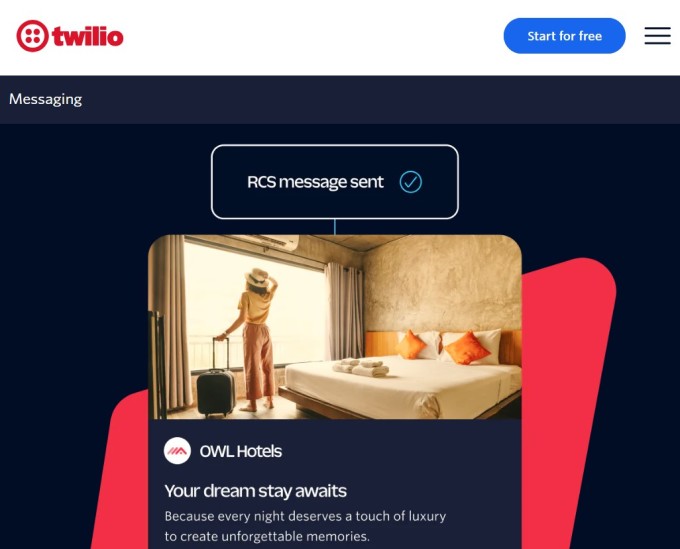Click the dark Messaging navigation bar
The width and height of the screenshot is (680, 549).
340,100
